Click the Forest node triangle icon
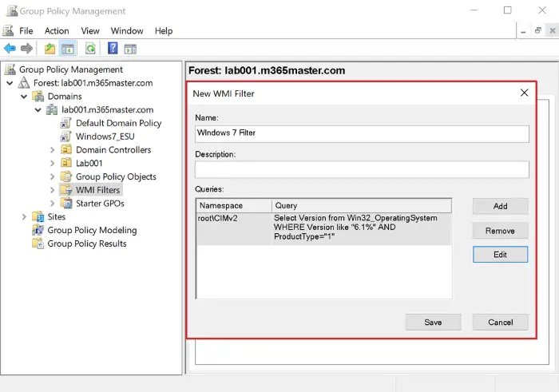The height and width of the screenshot is (392, 559). [x=24, y=83]
